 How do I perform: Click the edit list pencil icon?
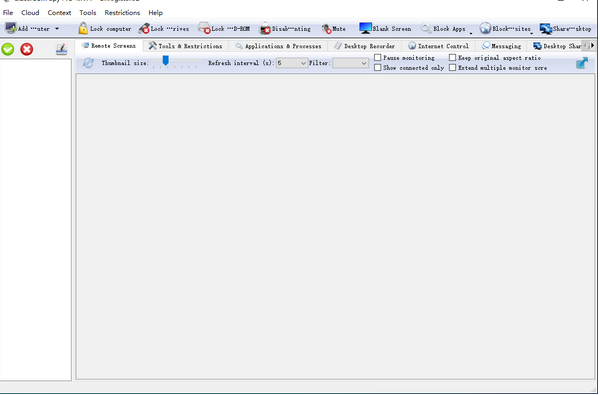point(61,49)
